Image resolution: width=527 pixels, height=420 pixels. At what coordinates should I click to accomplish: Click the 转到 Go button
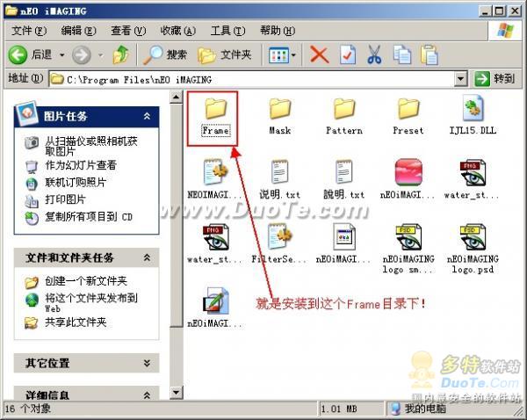(495, 79)
